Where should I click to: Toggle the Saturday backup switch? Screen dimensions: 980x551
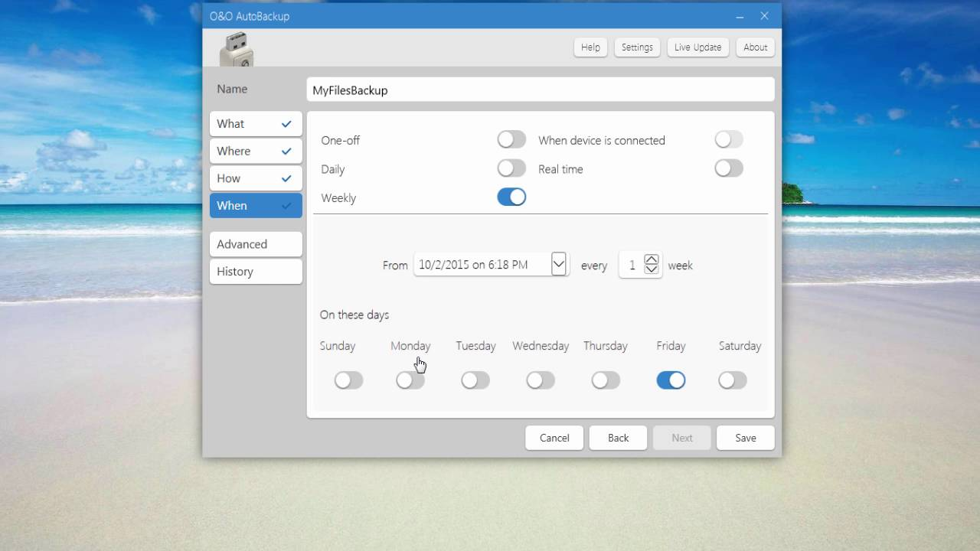[733, 380]
